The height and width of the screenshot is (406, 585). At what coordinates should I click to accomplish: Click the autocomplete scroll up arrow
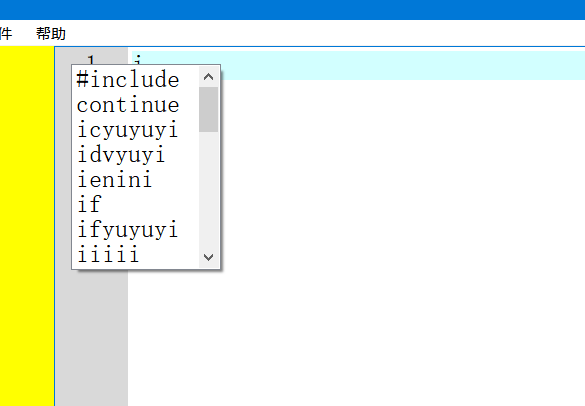(209, 77)
